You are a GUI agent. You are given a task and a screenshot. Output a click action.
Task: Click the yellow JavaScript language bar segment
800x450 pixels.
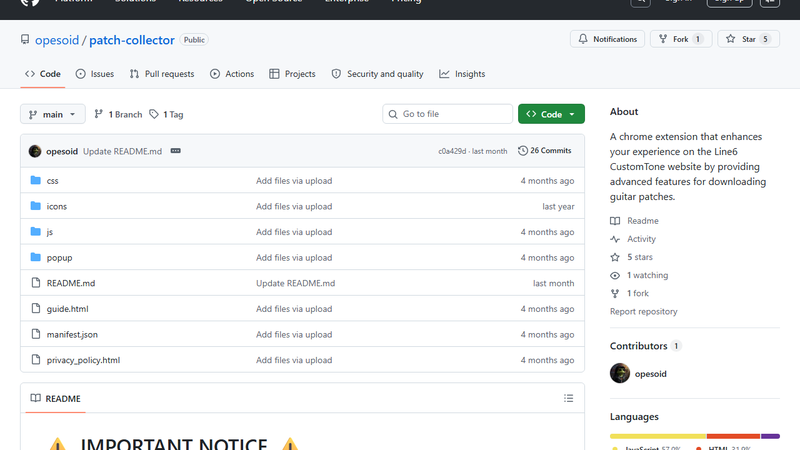click(658, 436)
